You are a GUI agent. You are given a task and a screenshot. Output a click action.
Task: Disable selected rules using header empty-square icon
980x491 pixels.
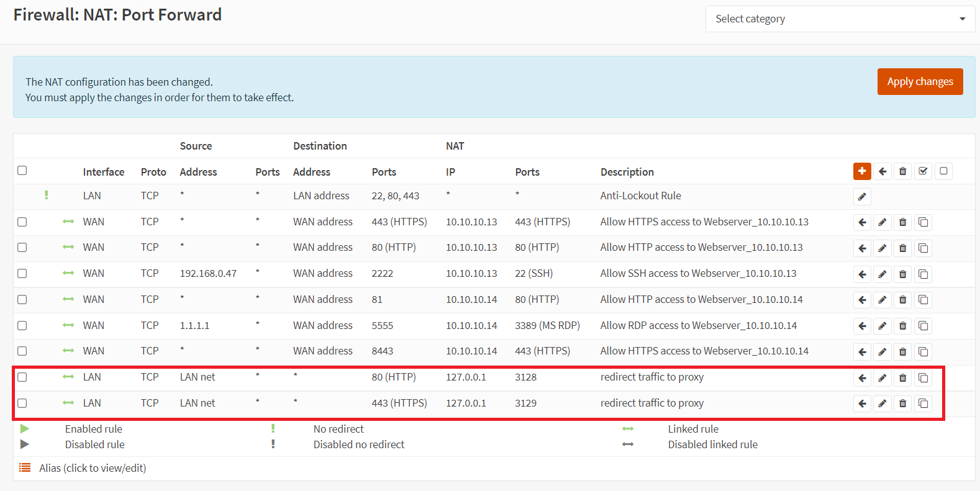(x=944, y=171)
